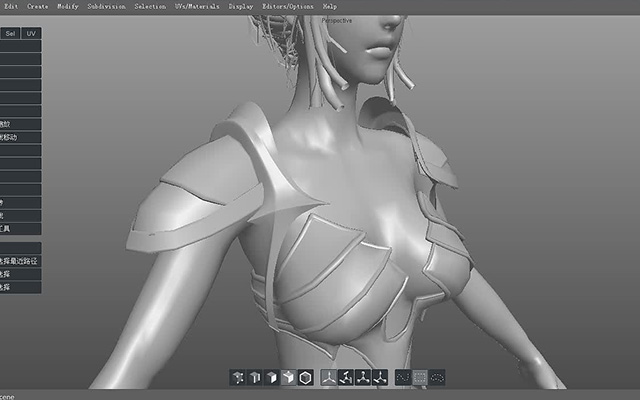Toggle the highlighted cube selection mode icon

click(289, 378)
